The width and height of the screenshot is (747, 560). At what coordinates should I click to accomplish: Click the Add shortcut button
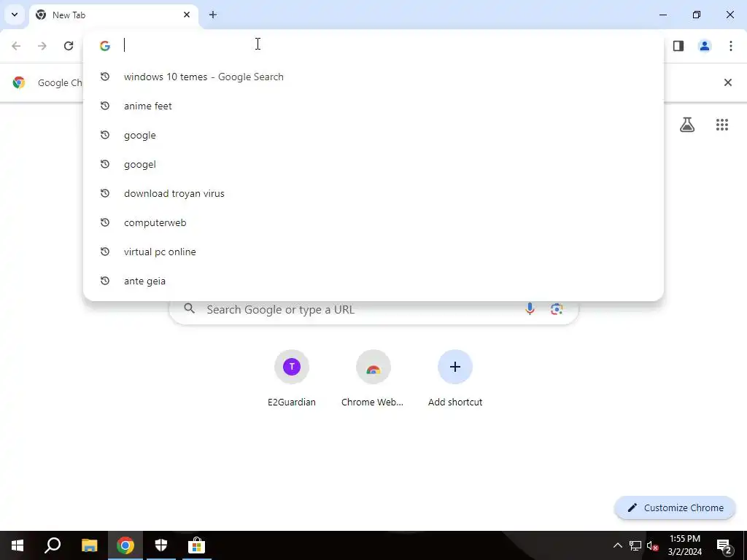point(455,378)
